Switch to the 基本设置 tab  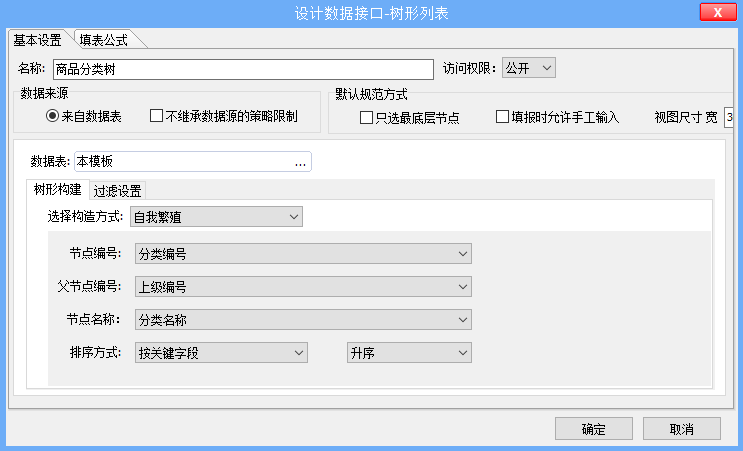pyautogui.click(x=38, y=40)
